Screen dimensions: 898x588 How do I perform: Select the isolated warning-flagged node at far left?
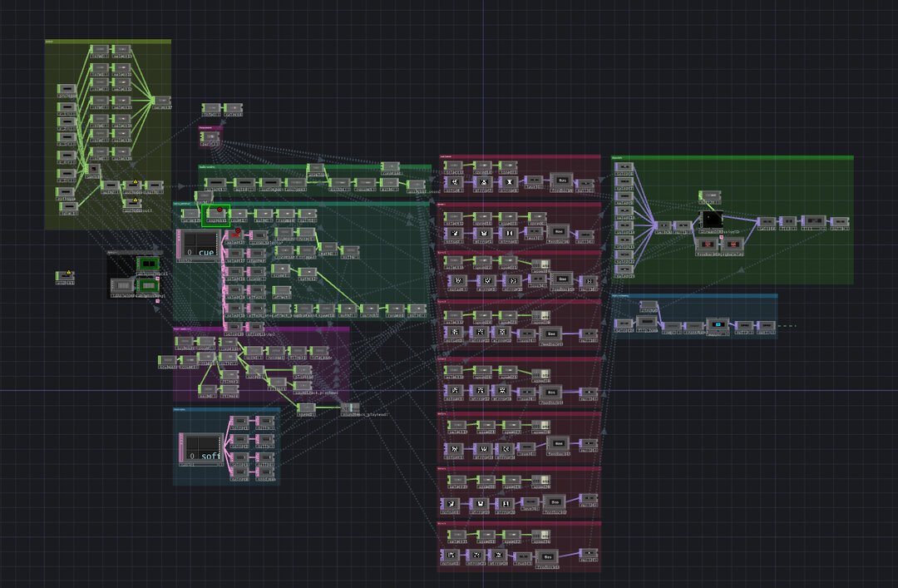coord(66,275)
